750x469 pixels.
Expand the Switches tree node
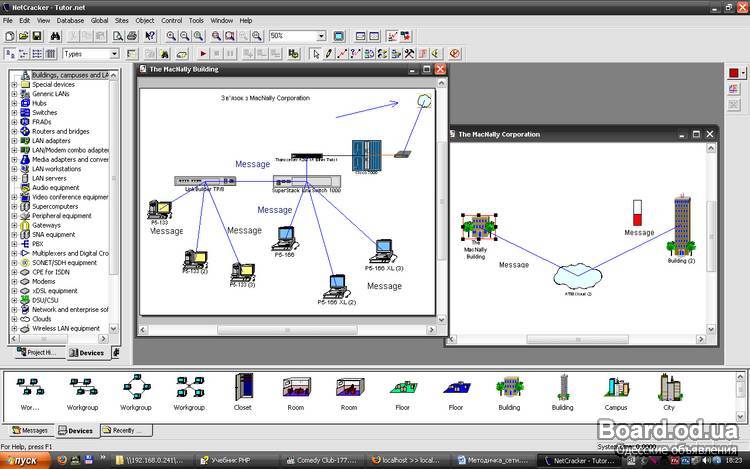click(x=14, y=113)
